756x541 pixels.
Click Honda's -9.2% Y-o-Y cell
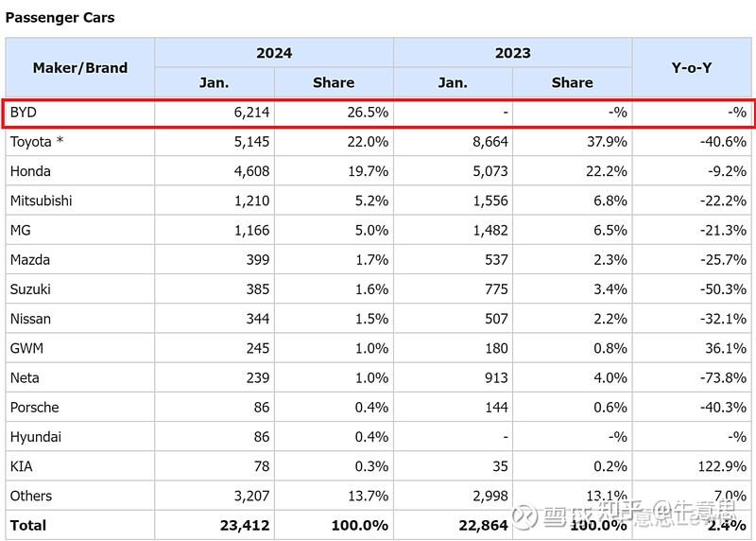click(692, 171)
